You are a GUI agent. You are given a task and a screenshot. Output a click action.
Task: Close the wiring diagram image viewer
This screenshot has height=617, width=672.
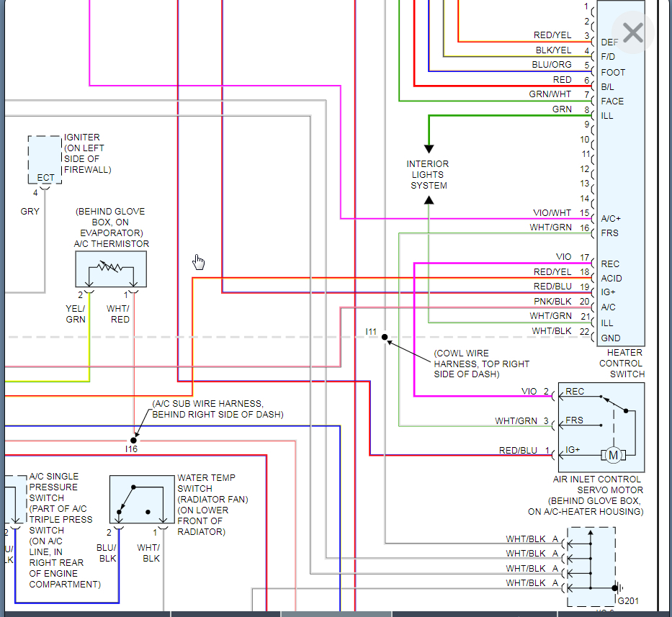point(632,33)
